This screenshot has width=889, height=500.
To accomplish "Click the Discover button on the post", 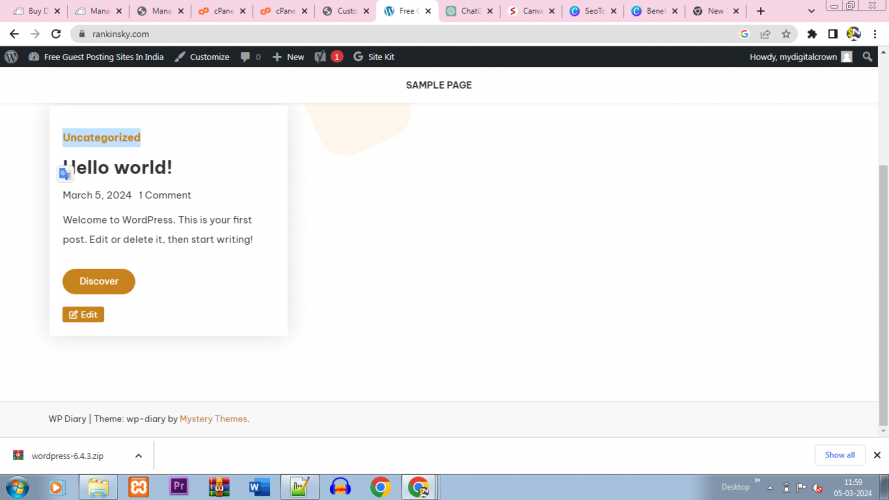I will (98, 281).
